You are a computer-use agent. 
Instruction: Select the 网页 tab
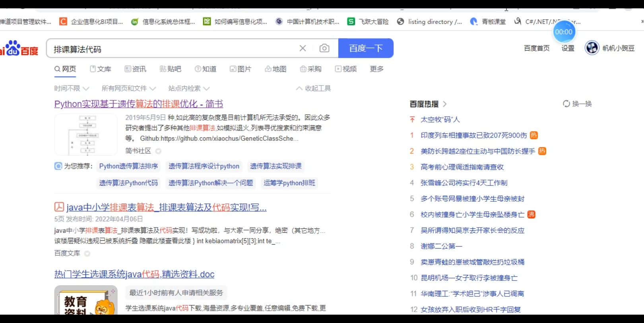[x=65, y=69]
